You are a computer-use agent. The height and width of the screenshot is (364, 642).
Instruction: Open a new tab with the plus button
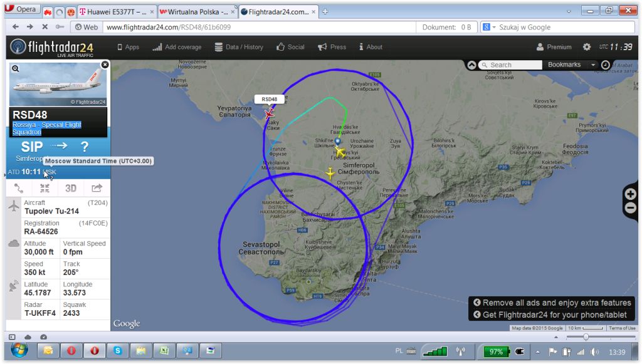325,12
